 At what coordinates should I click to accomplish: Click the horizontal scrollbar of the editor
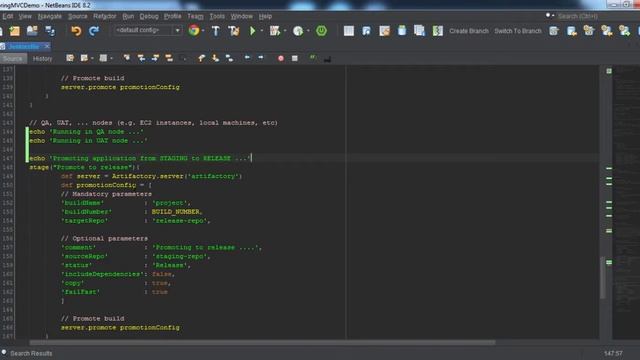262,342
